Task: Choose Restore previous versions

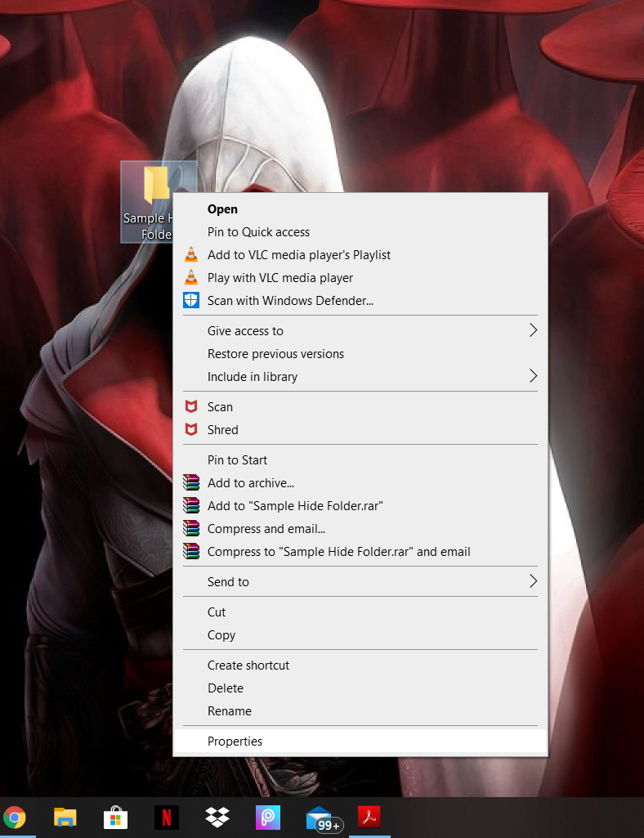Action: 360,354
